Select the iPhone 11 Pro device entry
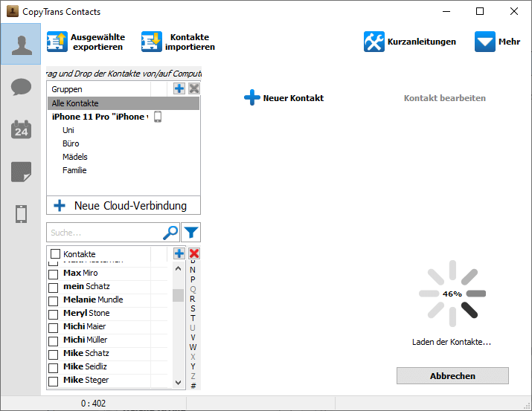This screenshot has height=411, width=532. pyautogui.click(x=100, y=117)
